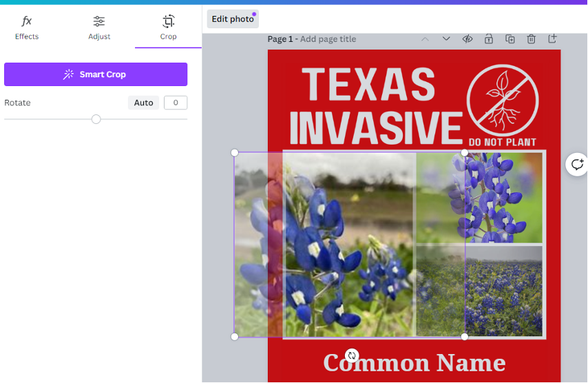The image size is (588, 383).
Task: Move page down with the down chevron
Action: tap(446, 39)
